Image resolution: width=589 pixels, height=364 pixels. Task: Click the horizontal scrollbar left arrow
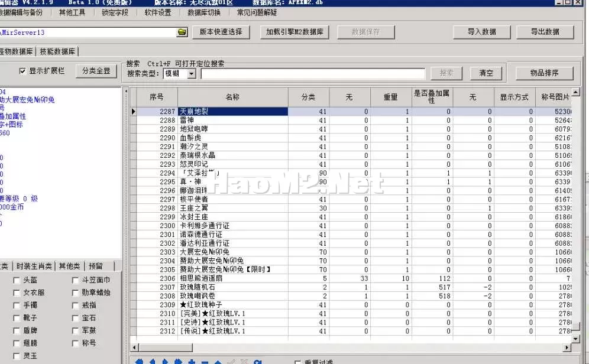[134, 348]
